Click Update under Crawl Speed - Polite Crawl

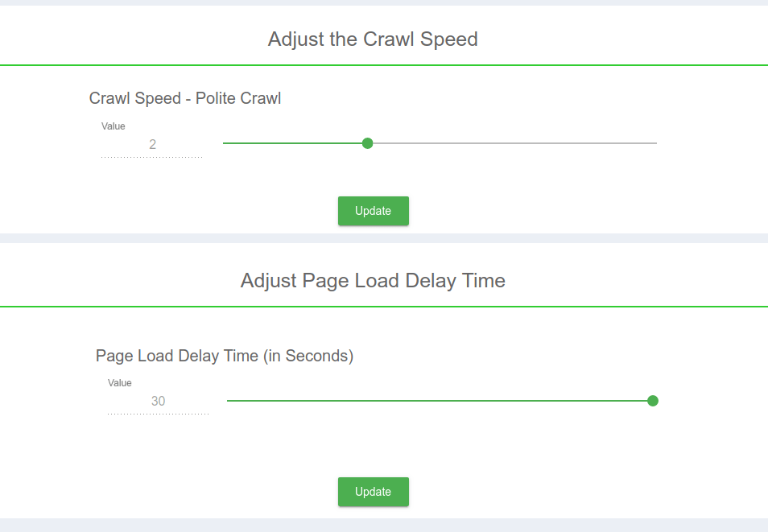(x=373, y=211)
